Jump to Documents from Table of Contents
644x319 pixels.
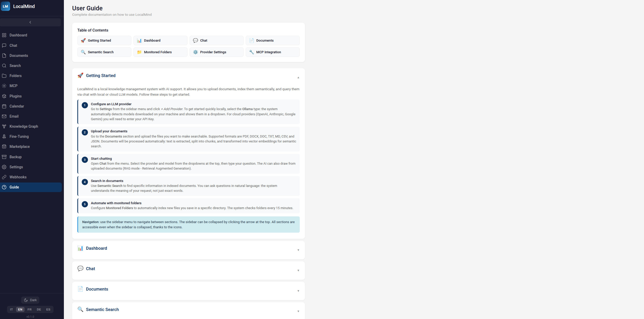tap(273, 41)
